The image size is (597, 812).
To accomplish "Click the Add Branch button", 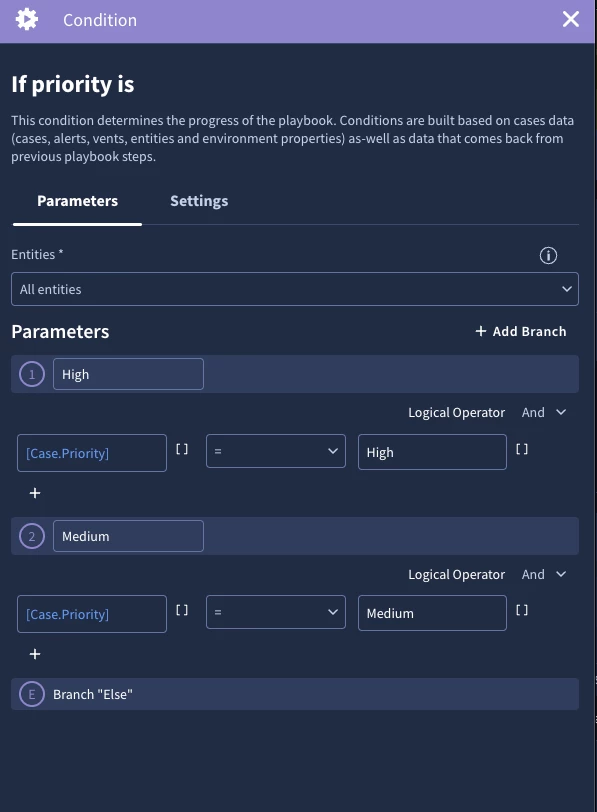I will (x=521, y=331).
